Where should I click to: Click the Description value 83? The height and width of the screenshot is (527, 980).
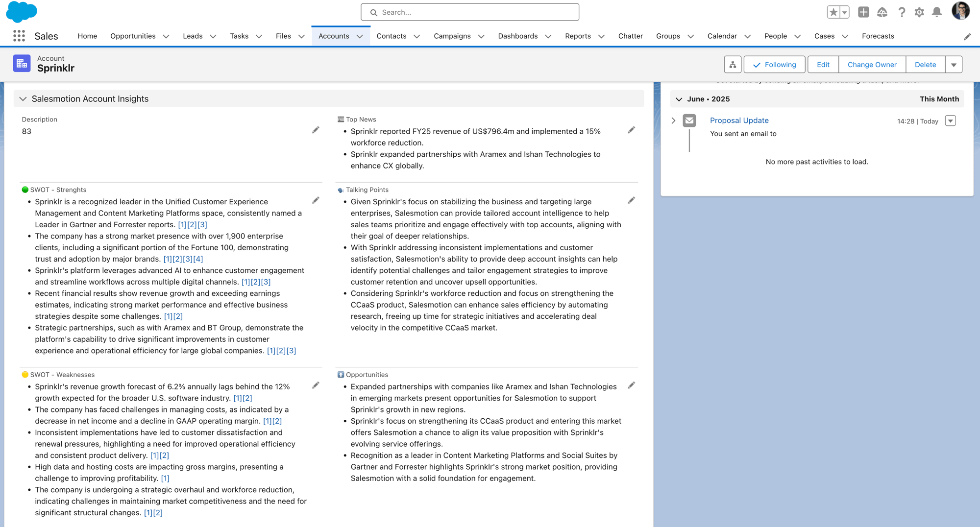coord(26,131)
